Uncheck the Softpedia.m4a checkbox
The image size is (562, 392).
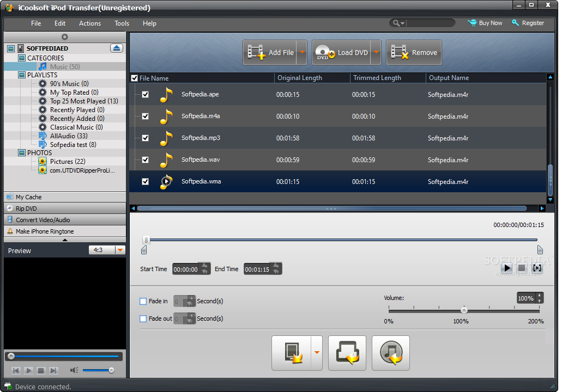coord(145,117)
